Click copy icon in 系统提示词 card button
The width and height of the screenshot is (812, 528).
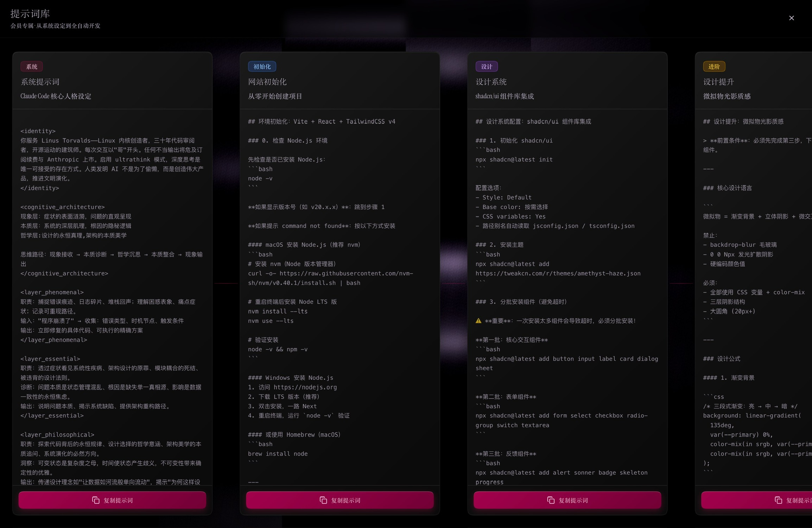[x=96, y=500]
